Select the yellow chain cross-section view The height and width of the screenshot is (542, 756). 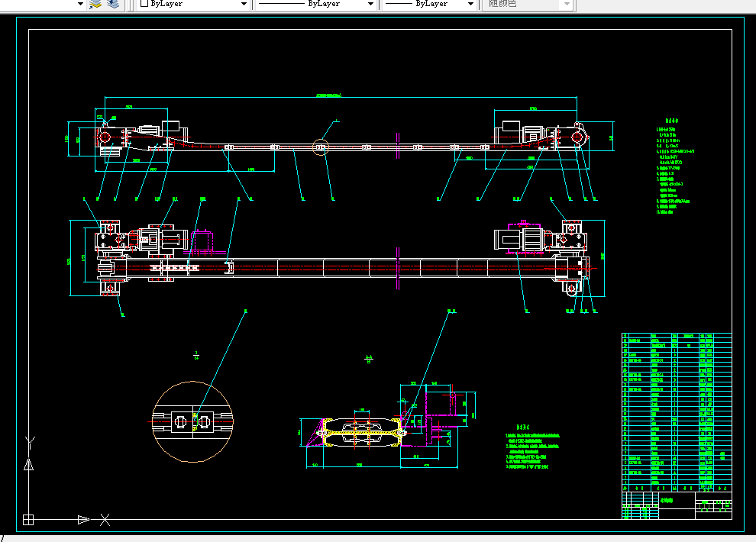click(363, 432)
